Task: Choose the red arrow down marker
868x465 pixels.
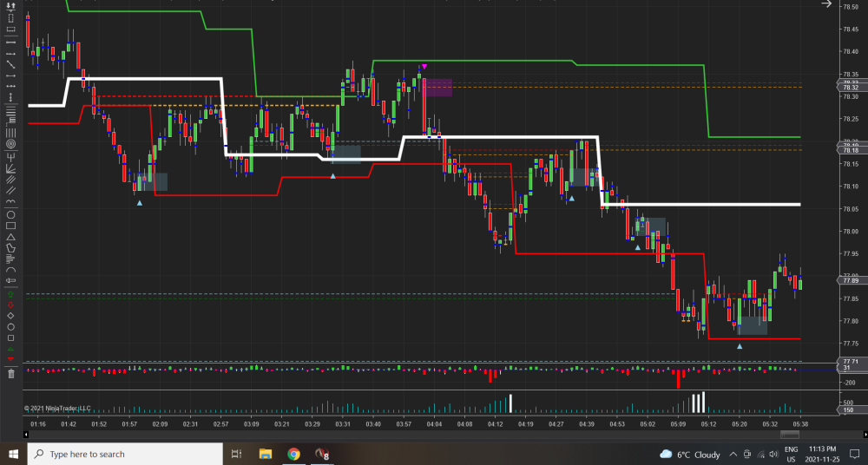Action: click(x=10, y=305)
